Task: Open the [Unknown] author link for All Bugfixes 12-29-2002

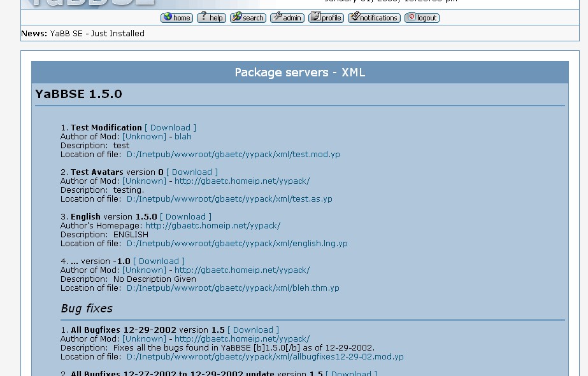Action: point(144,339)
